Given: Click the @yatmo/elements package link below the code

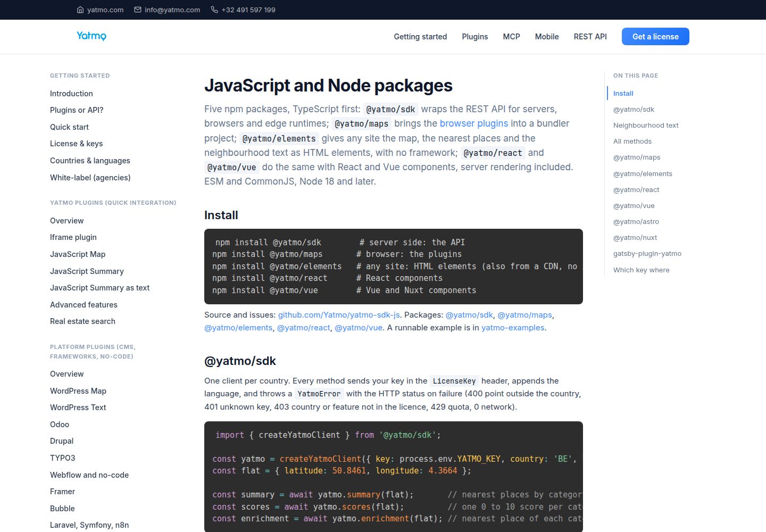Looking at the screenshot, I should [238, 328].
